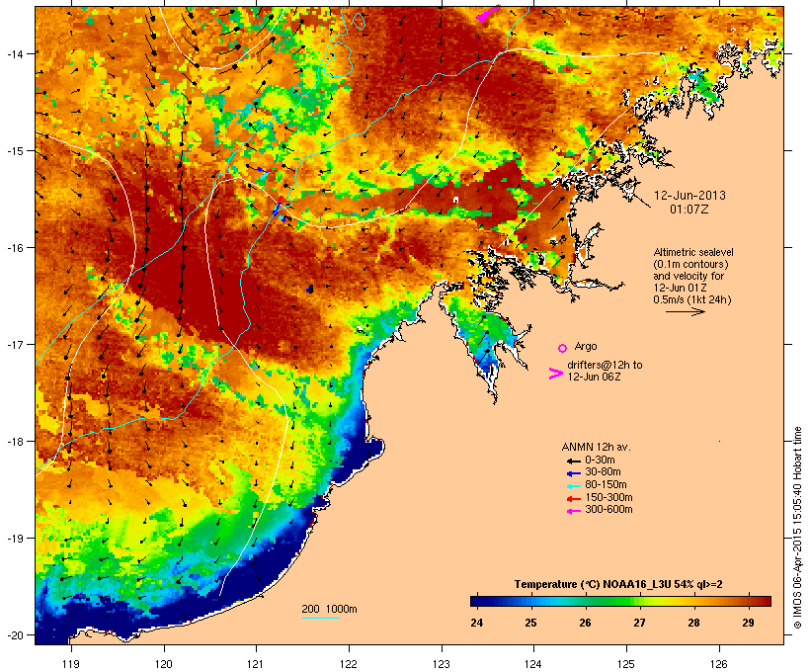Click the time text 01:07Z
This screenshot has width=810, height=672.
[x=689, y=210]
